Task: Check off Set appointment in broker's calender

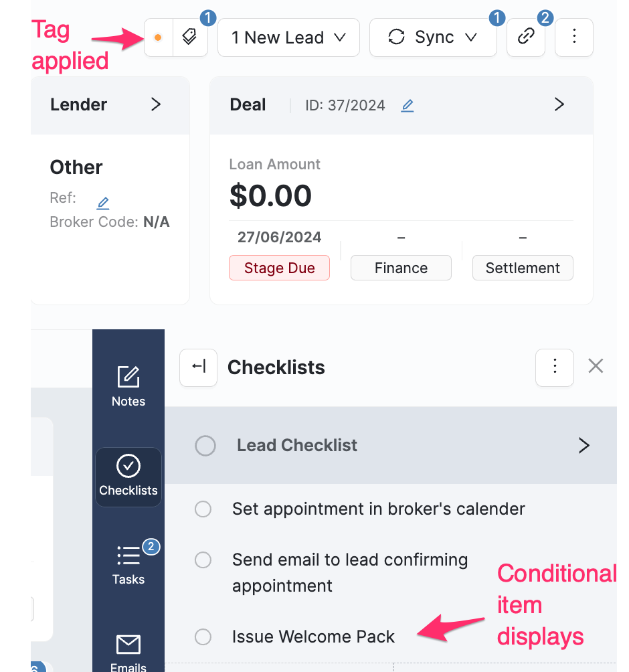Action: pos(203,509)
